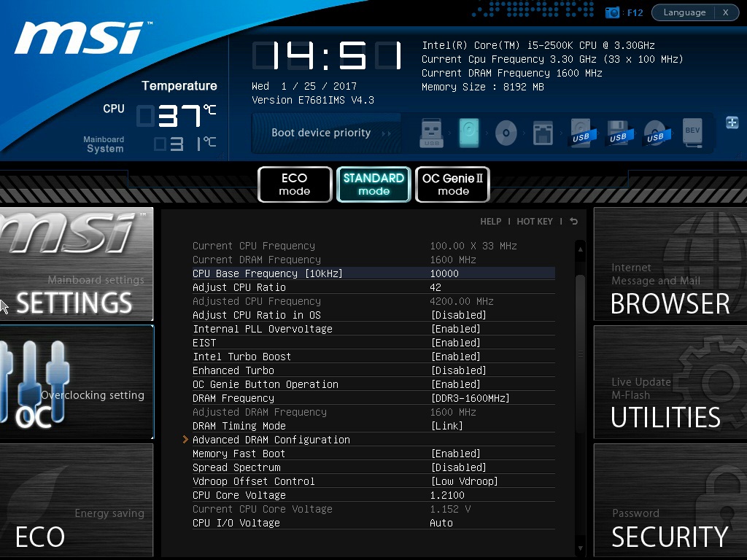
Task: Toggle OC Genie Button Operation [Enabled]
Action: coord(455,384)
